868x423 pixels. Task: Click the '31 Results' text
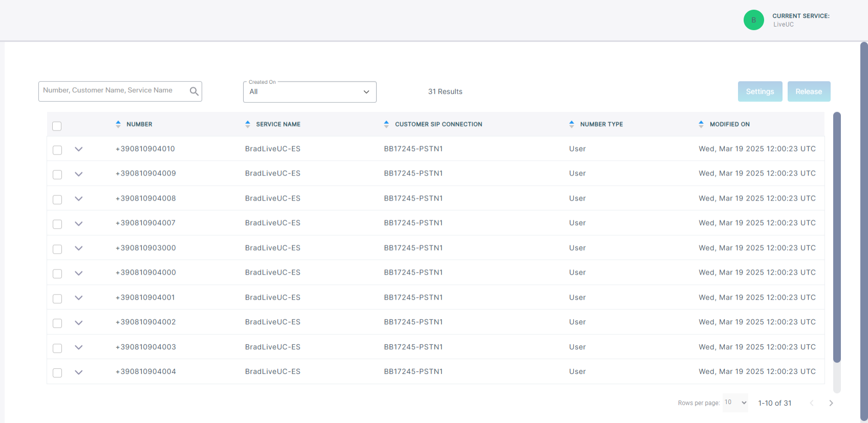coord(445,92)
